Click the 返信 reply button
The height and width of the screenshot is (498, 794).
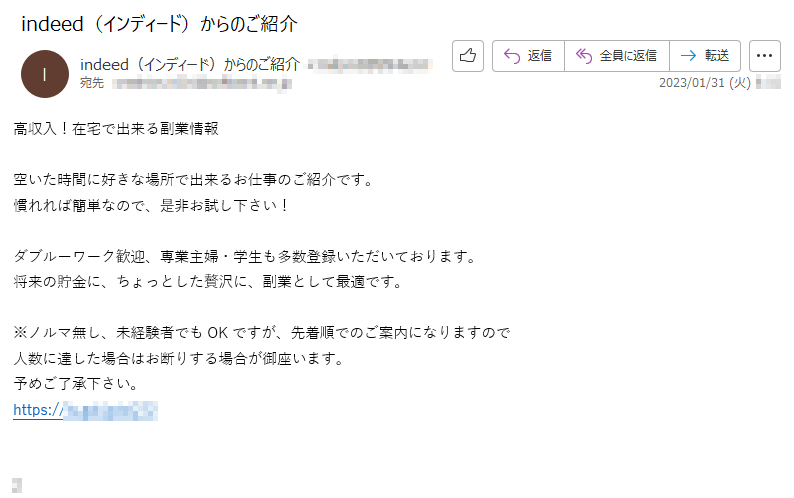tap(528, 56)
